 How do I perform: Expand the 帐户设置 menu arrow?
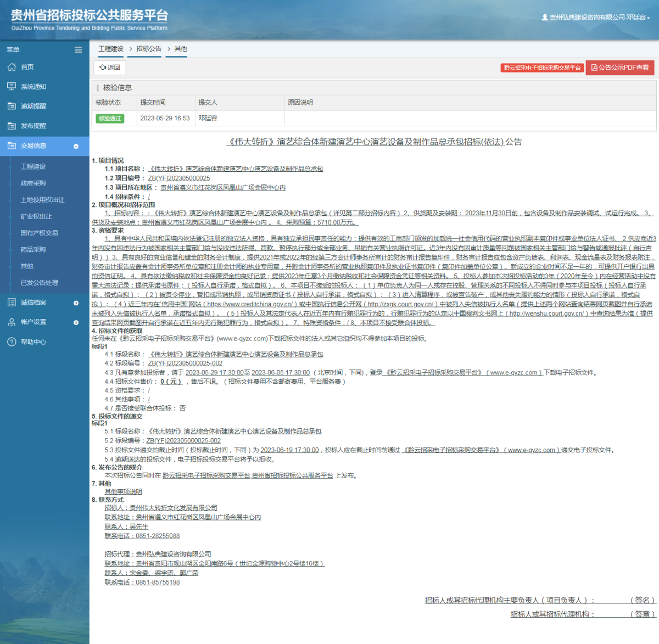(76, 323)
